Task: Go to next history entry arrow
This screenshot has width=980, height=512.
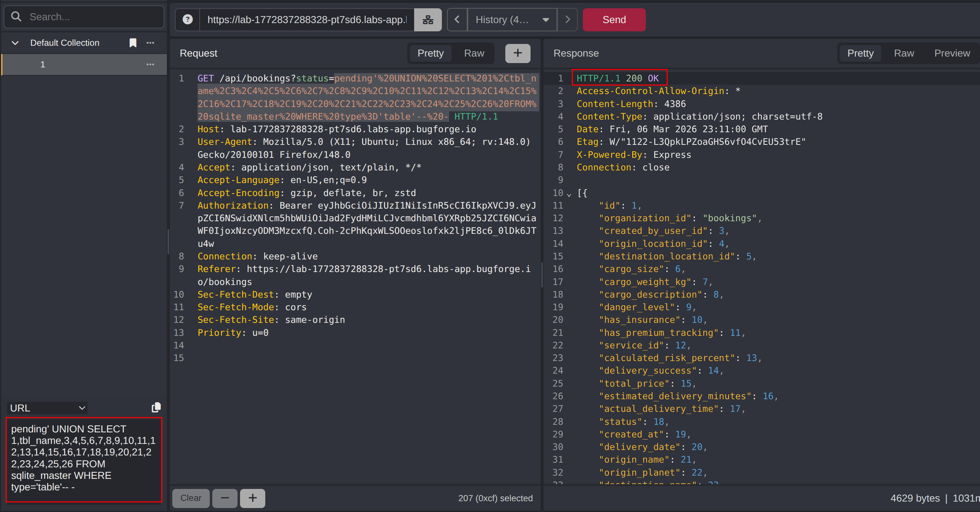Action: [x=567, y=19]
